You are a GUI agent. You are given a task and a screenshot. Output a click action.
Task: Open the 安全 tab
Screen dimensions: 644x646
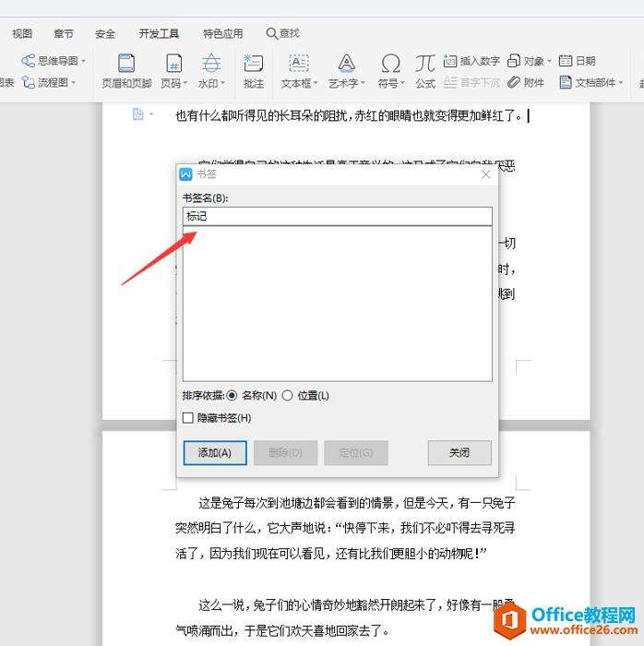[x=105, y=33]
